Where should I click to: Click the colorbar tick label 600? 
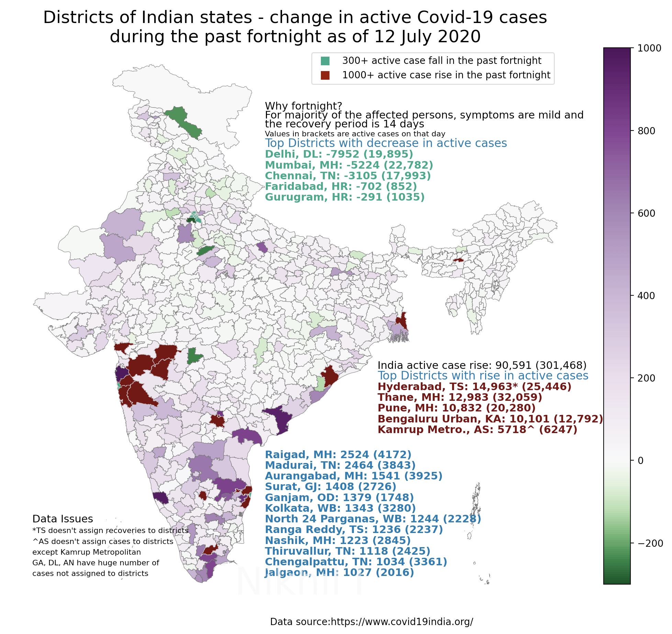click(646, 213)
